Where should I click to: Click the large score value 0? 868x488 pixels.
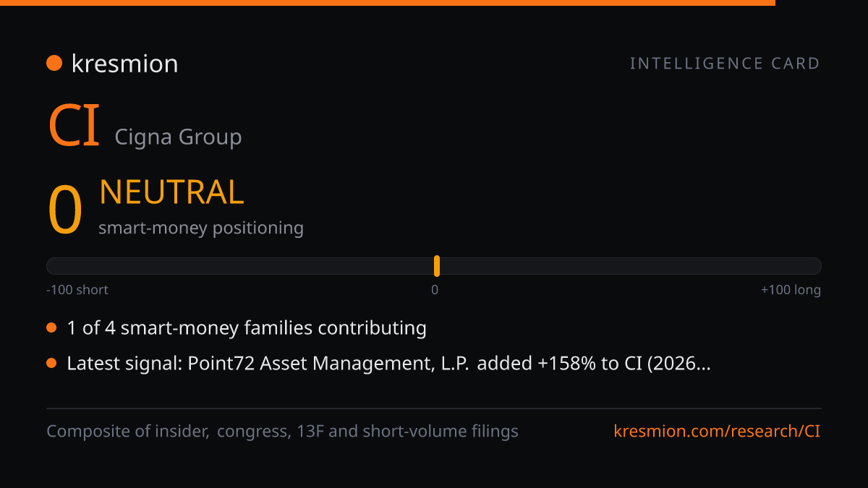click(65, 210)
